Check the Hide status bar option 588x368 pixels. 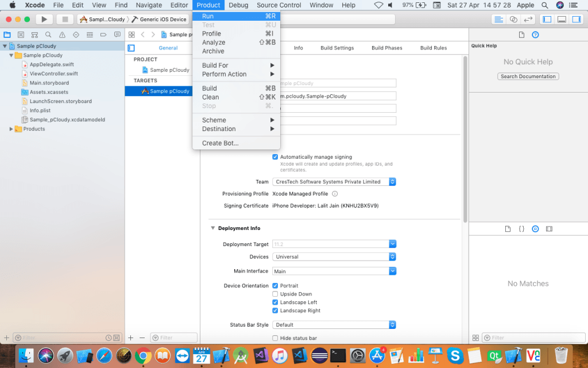(x=275, y=338)
